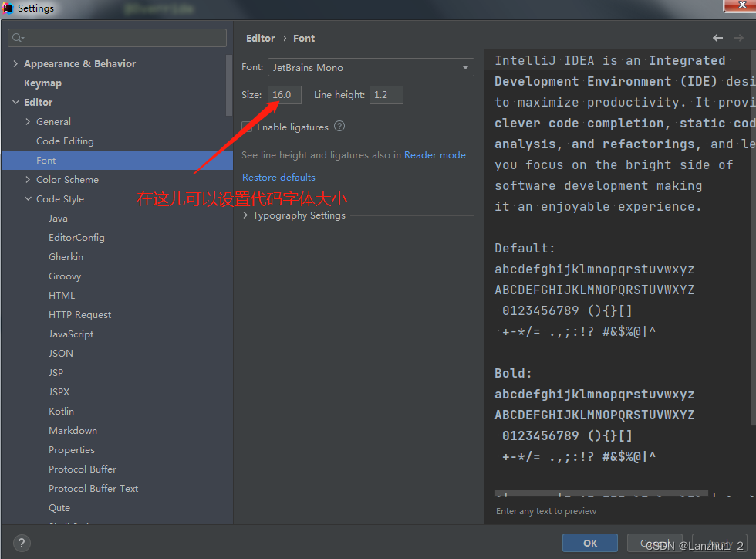
Task: Go back using the left arrow
Action: pyautogui.click(x=717, y=38)
